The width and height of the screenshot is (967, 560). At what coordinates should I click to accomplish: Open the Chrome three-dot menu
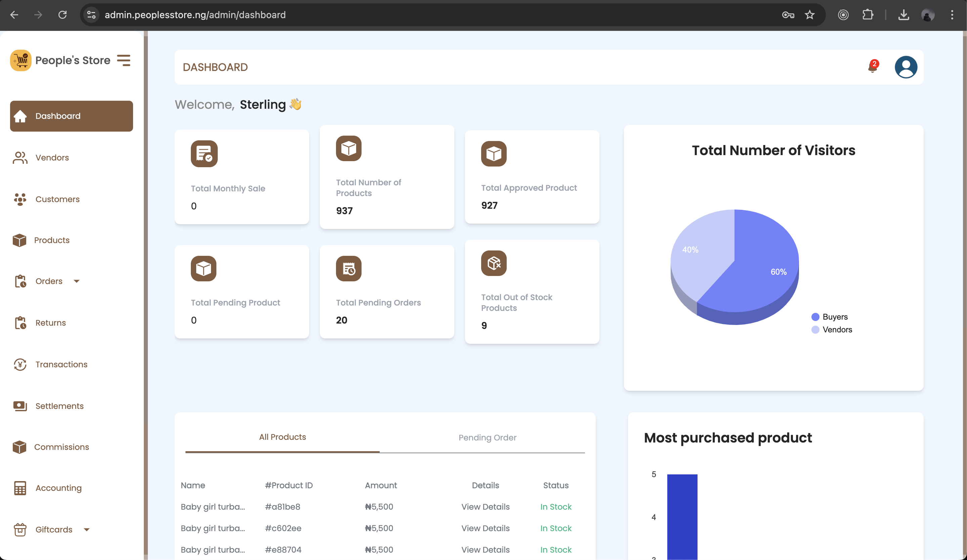point(952,15)
